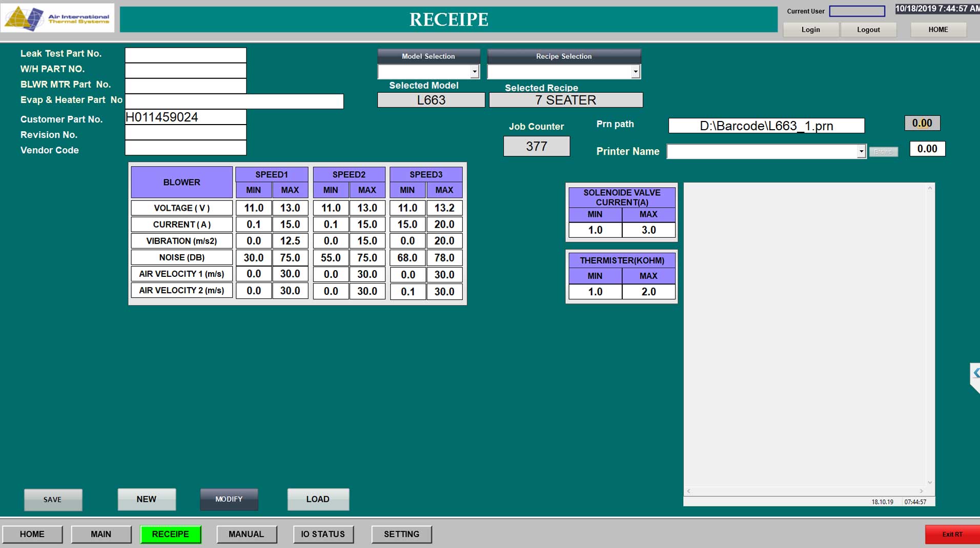Image resolution: width=980 pixels, height=548 pixels.
Task: Click the LOAD recipe button
Action: 318,499
